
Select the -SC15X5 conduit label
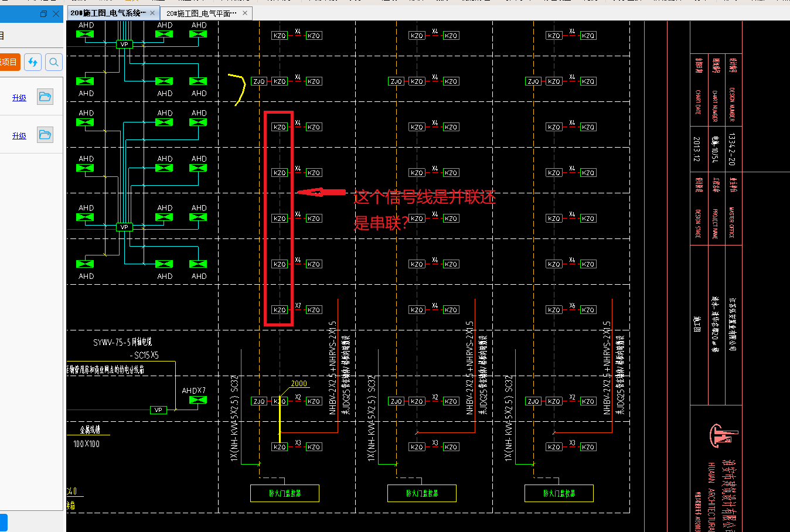144,355
